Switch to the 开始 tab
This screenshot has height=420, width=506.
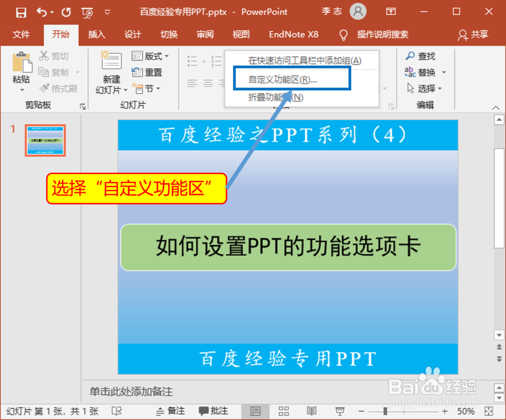click(61, 34)
